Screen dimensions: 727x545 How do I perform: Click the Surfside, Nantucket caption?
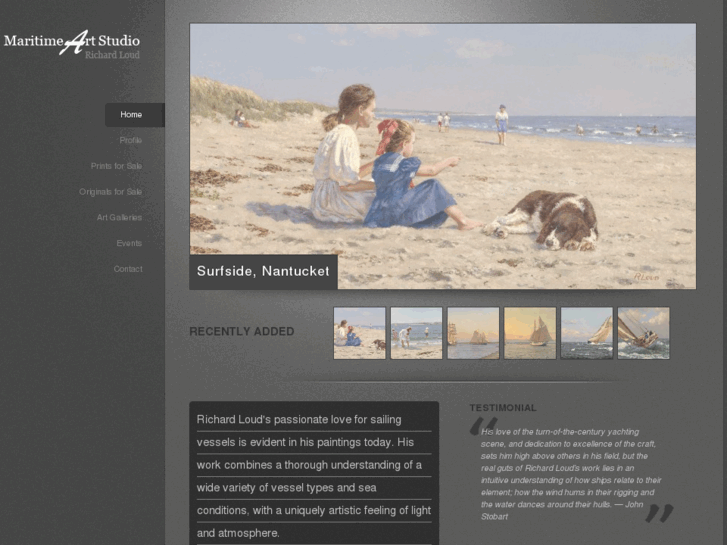coord(263,271)
